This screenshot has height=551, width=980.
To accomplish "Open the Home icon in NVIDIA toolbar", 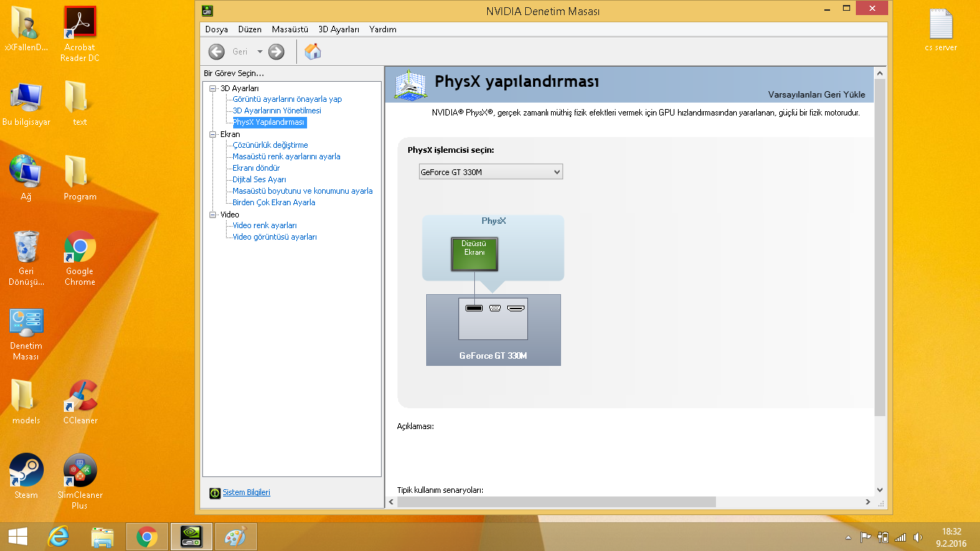I will click(313, 52).
